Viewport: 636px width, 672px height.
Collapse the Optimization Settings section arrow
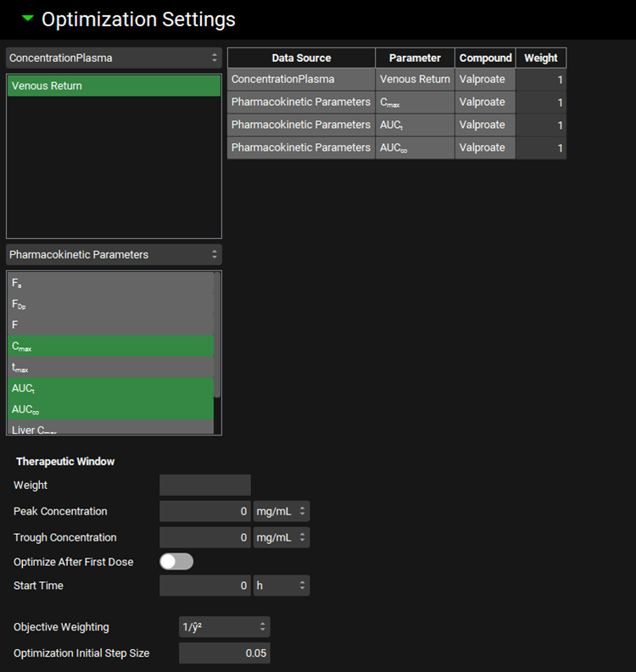[28, 19]
